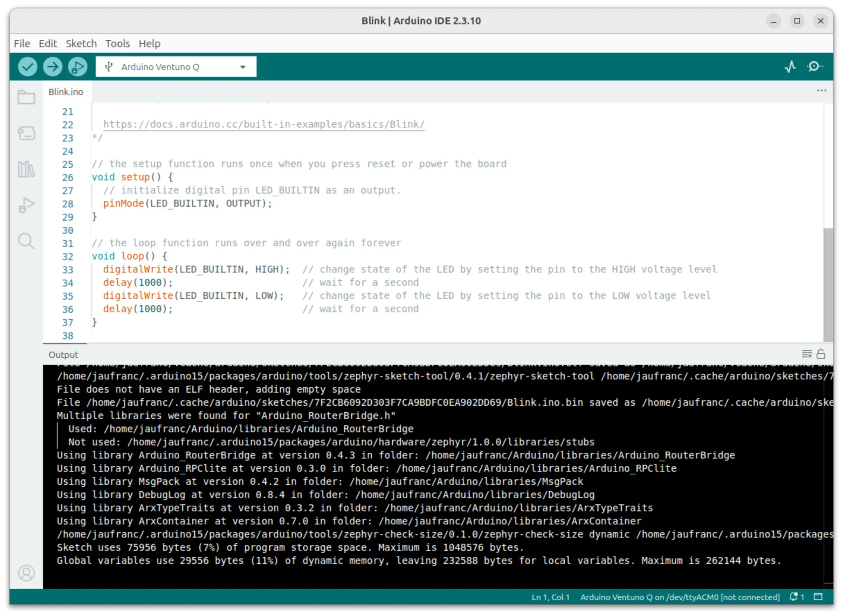Open the Search sidebar panel

(x=26, y=241)
